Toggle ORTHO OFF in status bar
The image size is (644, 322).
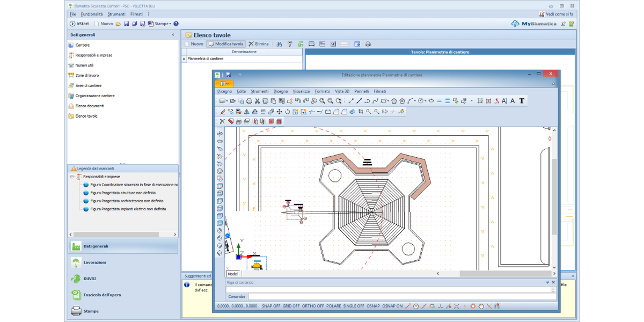tap(313, 306)
